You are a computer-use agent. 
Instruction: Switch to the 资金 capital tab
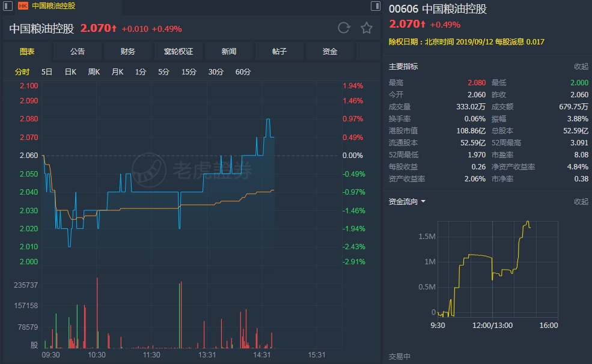[x=329, y=51]
